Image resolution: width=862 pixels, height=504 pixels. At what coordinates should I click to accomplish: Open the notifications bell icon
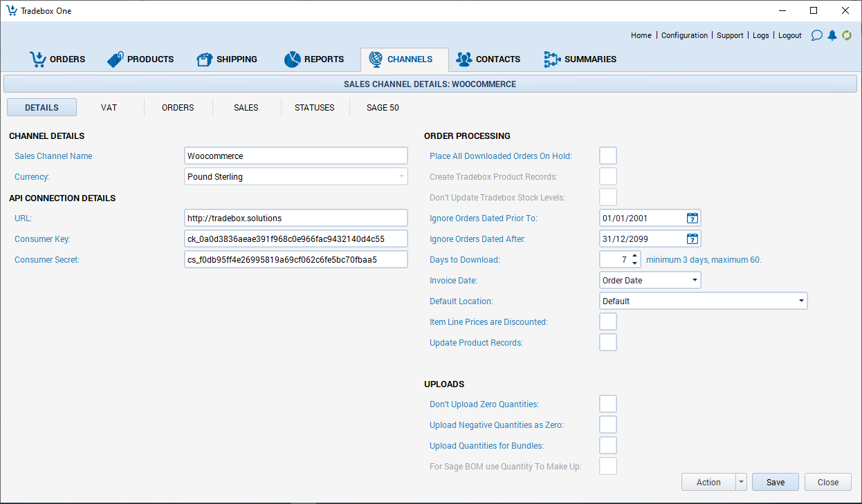tap(832, 35)
